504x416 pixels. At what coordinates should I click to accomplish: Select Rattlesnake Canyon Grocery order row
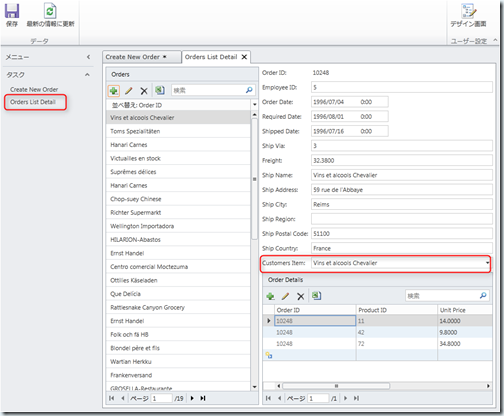tap(178, 307)
